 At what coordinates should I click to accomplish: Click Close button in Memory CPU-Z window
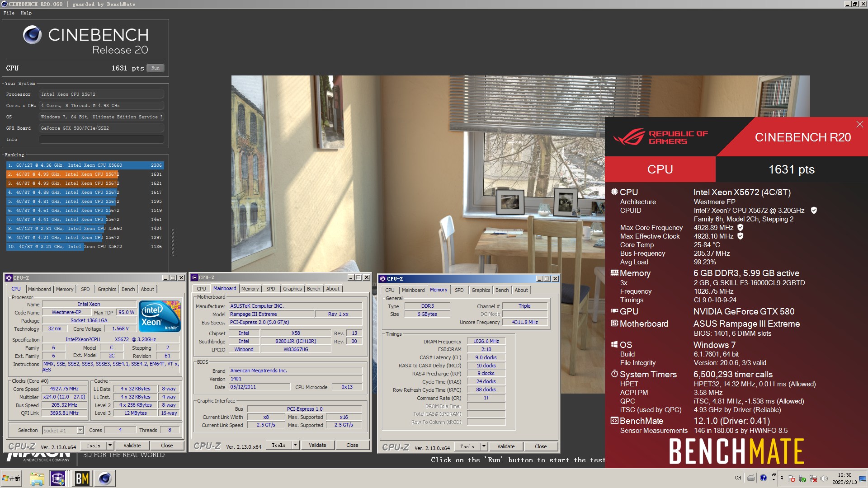point(541,446)
